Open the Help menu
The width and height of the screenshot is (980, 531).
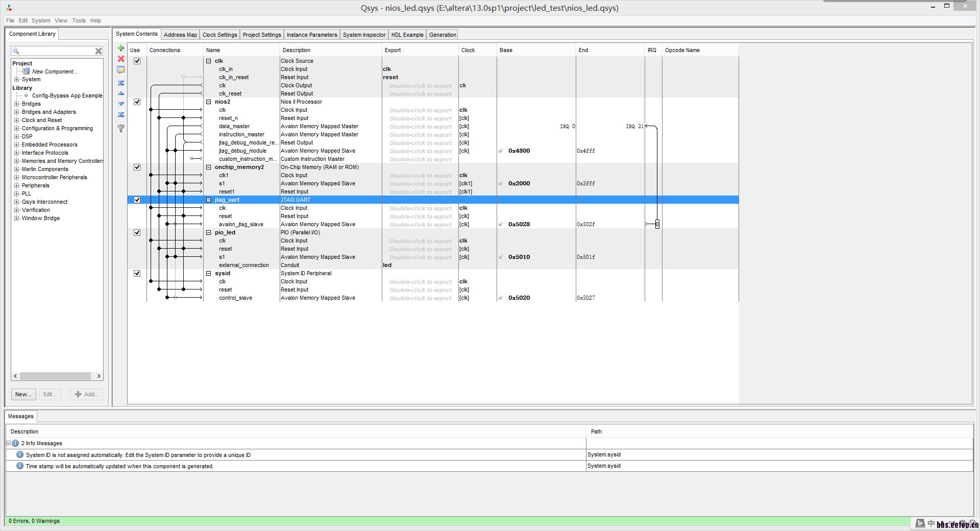coord(96,20)
